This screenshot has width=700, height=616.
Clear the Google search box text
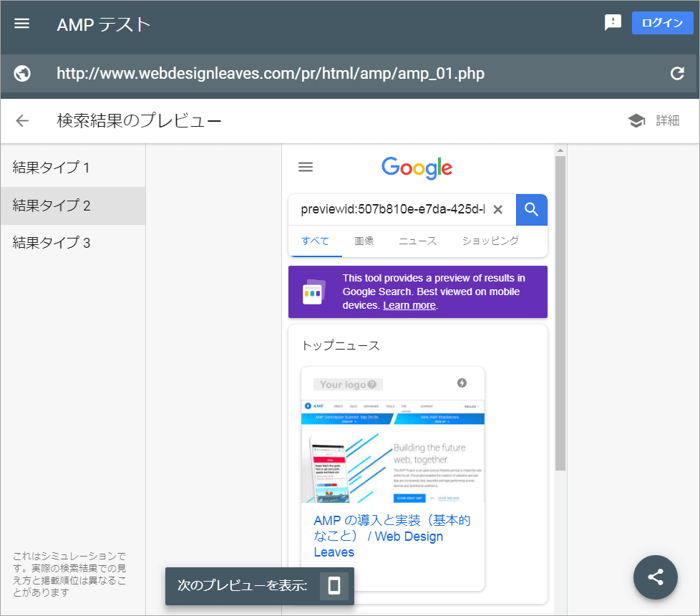click(x=498, y=209)
